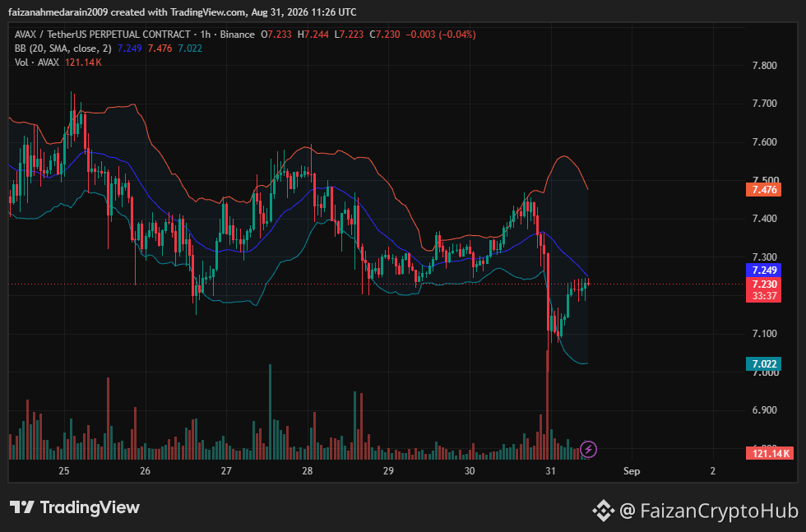This screenshot has width=806, height=532.
Task: Click the 7.100 price axis label
Action: pos(764,334)
